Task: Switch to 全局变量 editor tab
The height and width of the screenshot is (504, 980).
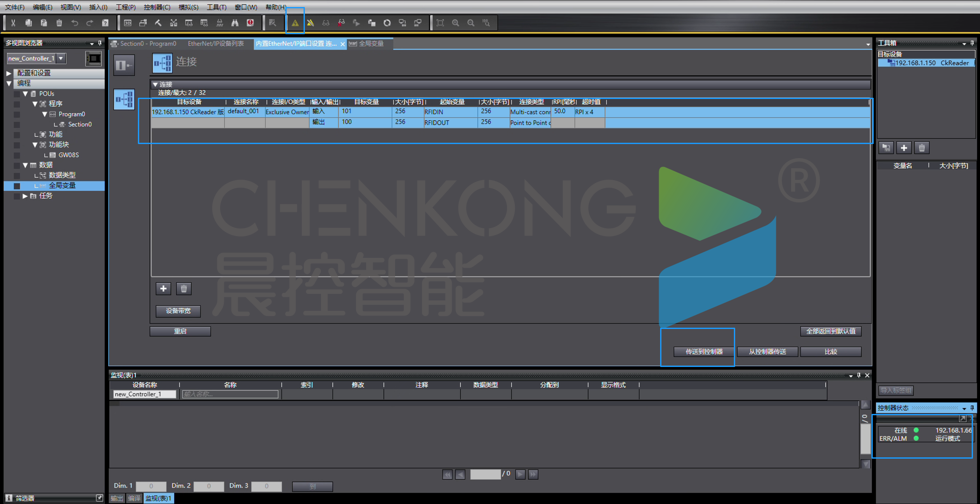Action: (x=367, y=44)
